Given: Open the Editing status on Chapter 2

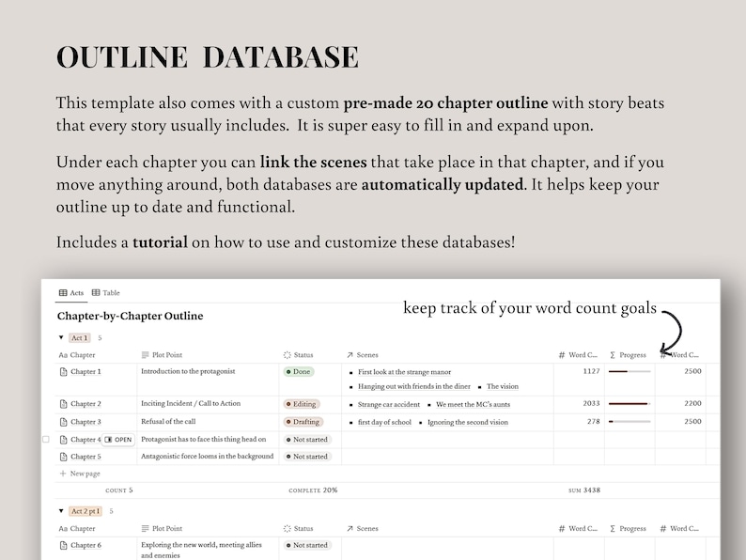Looking at the screenshot, I should click(302, 404).
